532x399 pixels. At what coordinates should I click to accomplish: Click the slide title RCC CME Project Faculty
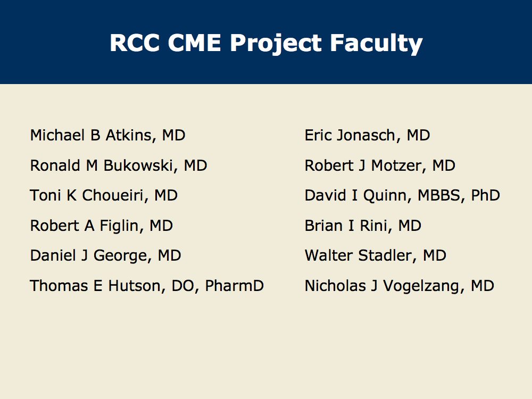click(x=266, y=43)
